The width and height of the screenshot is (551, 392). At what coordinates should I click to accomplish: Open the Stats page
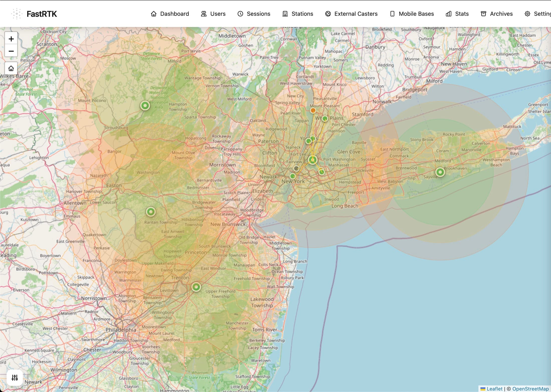tap(457, 14)
